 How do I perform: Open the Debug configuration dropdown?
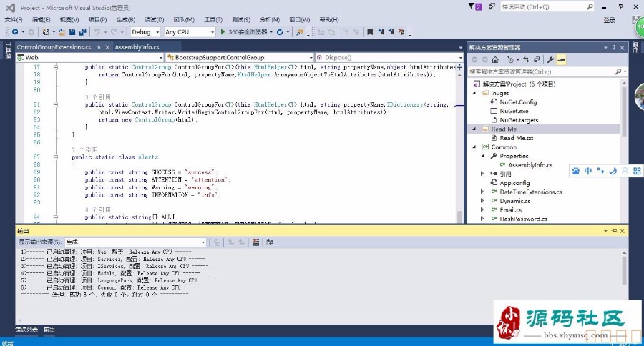[157, 32]
